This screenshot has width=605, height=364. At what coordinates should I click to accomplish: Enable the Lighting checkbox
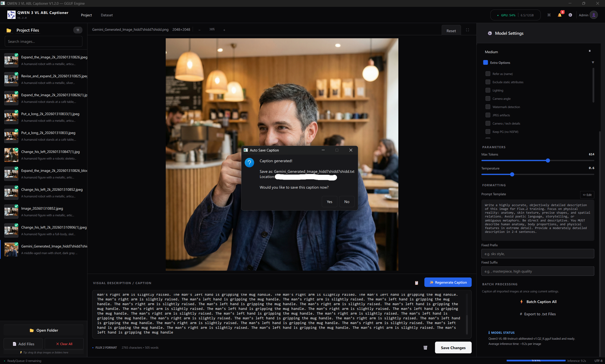coord(488,90)
